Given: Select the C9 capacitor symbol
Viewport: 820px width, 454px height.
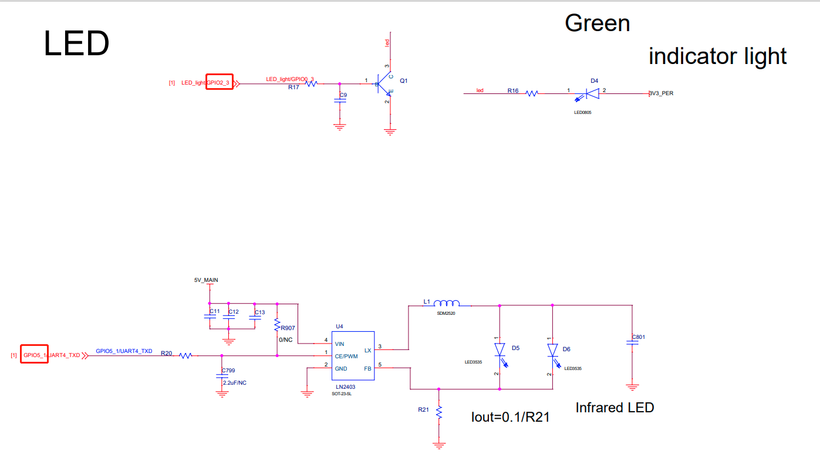Looking at the screenshot, I should coord(340,100).
